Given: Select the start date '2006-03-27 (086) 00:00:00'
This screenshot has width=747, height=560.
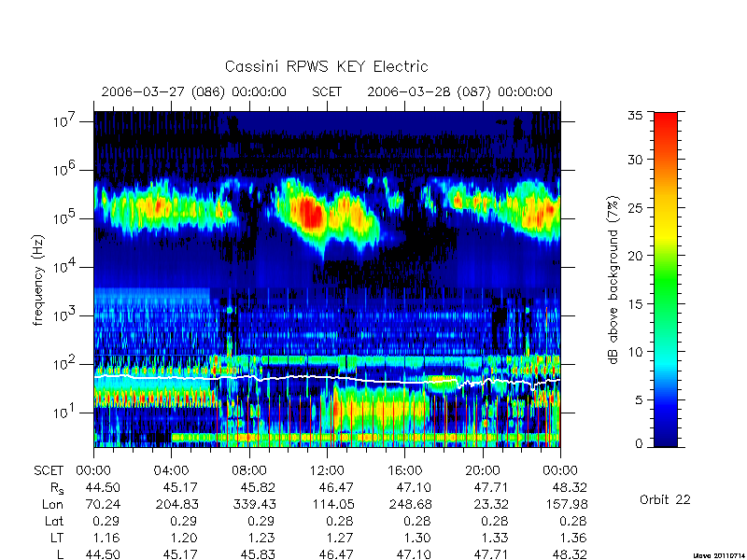Looking at the screenshot, I should tap(194, 91).
